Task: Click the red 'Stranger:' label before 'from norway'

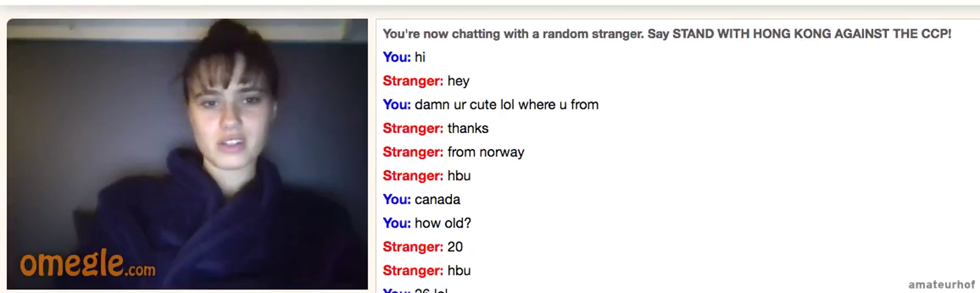Action: [413, 153]
